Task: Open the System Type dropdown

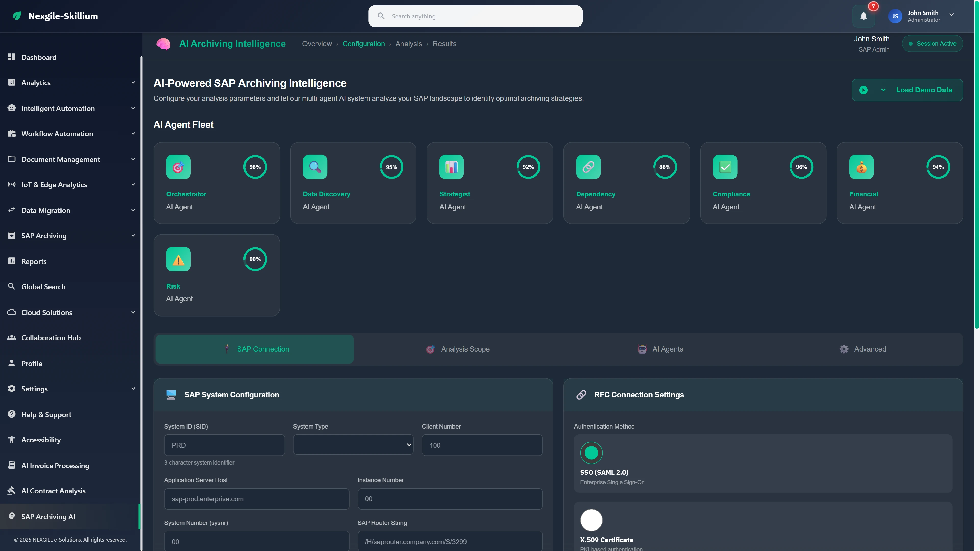Action: (x=353, y=445)
